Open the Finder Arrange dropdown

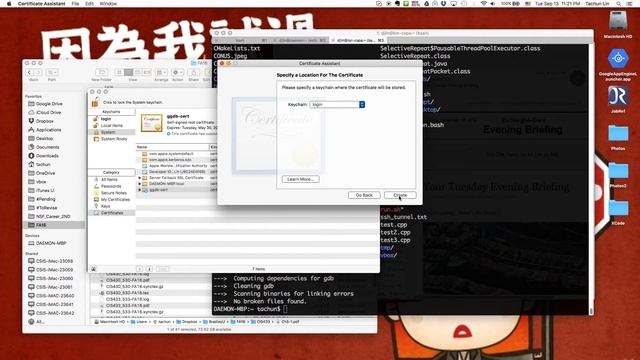click(x=161, y=72)
